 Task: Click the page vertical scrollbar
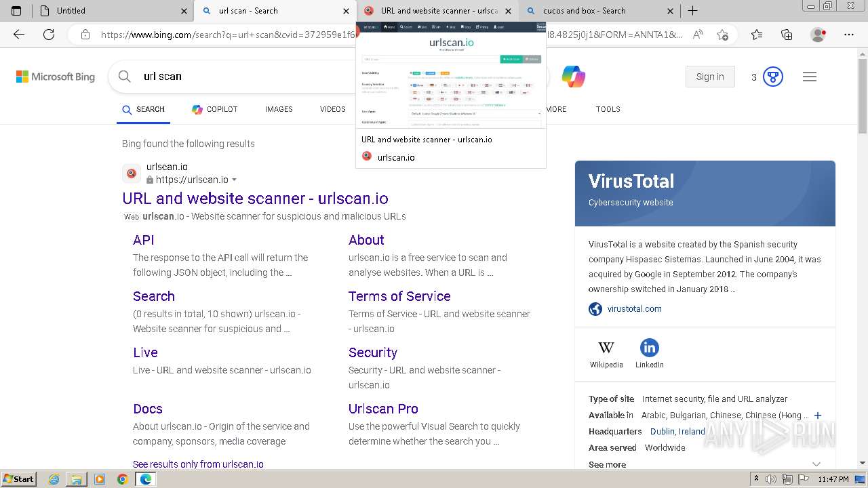point(863,258)
